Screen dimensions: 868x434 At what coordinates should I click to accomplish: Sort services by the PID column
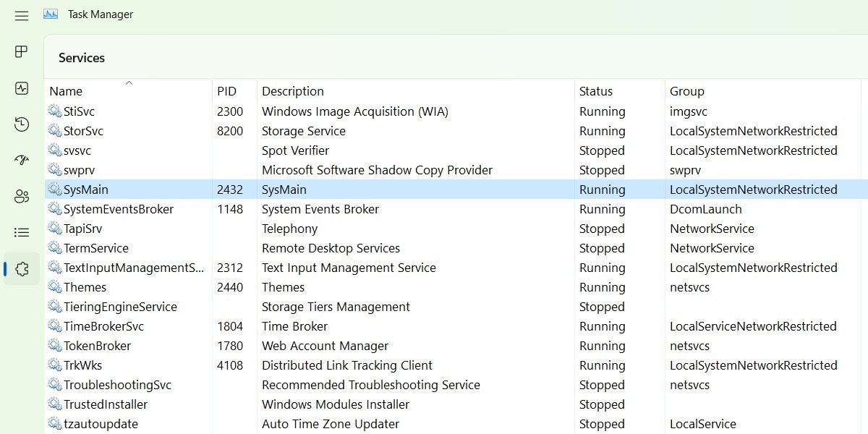[226, 91]
